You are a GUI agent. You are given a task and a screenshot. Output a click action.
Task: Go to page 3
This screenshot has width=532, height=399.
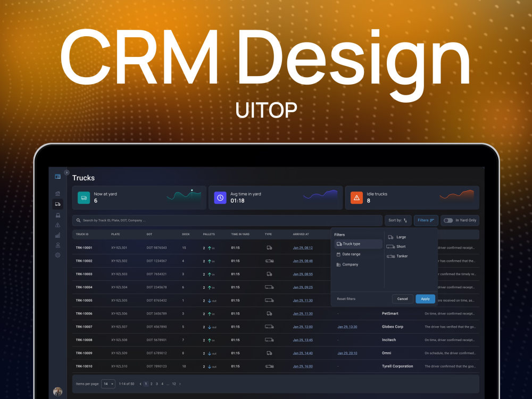tap(157, 384)
